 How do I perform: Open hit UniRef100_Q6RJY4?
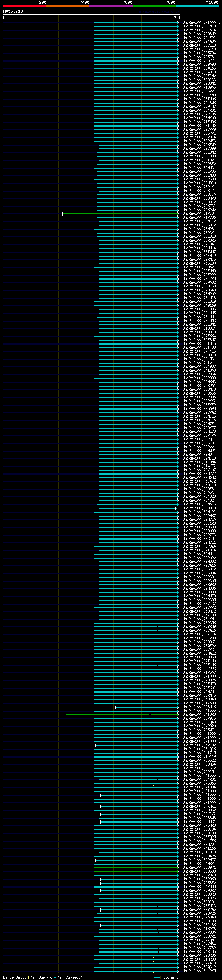[x=199, y=187]
